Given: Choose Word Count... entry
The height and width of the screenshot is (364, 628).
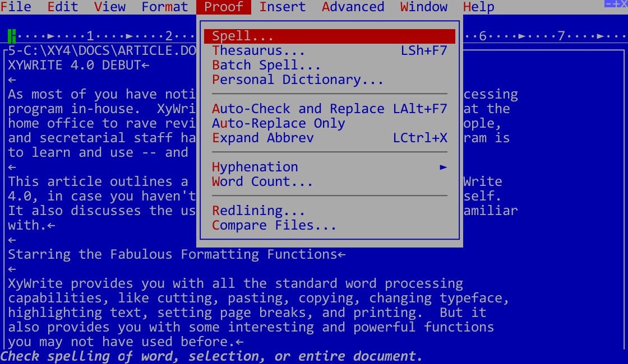Looking at the screenshot, I should point(330,181).
